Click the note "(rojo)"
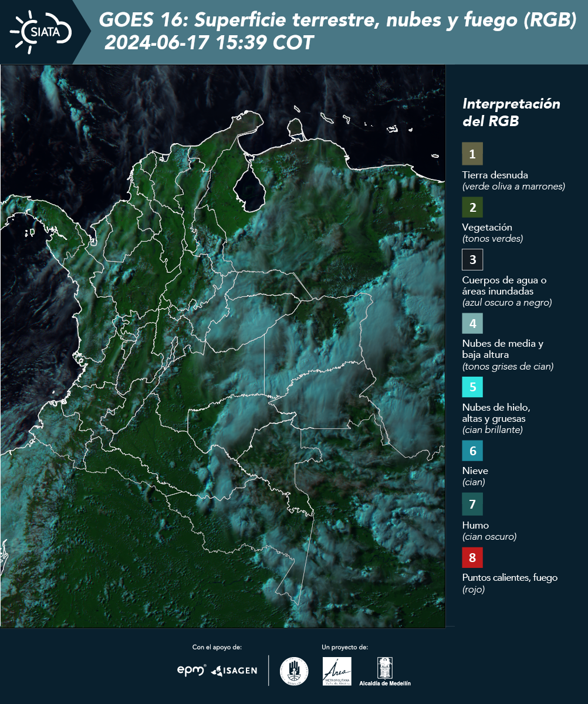This screenshot has width=588, height=704. pyautogui.click(x=474, y=590)
